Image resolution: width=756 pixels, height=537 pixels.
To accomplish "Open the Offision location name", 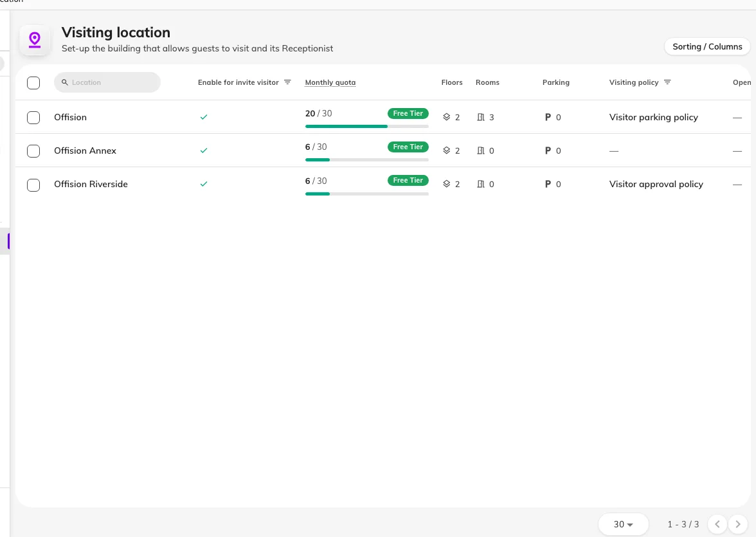I will pyautogui.click(x=71, y=117).
